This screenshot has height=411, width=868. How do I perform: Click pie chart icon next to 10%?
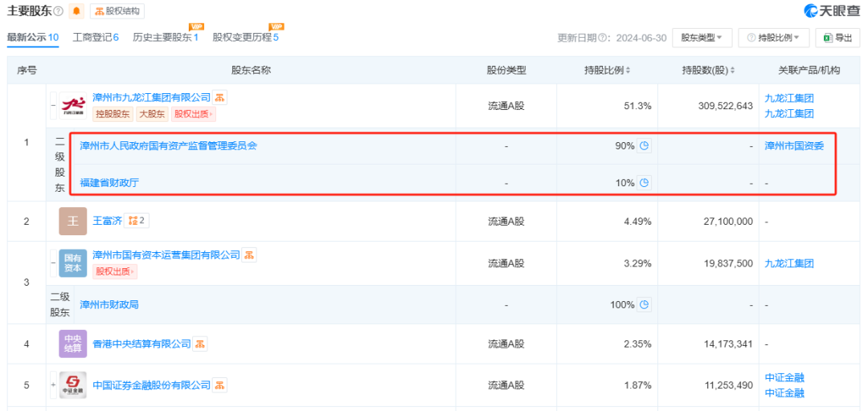[645, 183]
